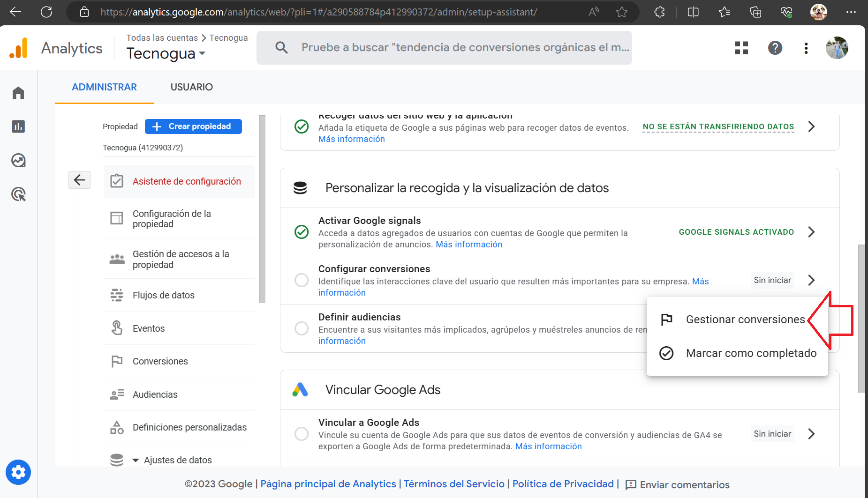
Task: Select Marcar como completado menu entry
Action: (x=737, y=353)
